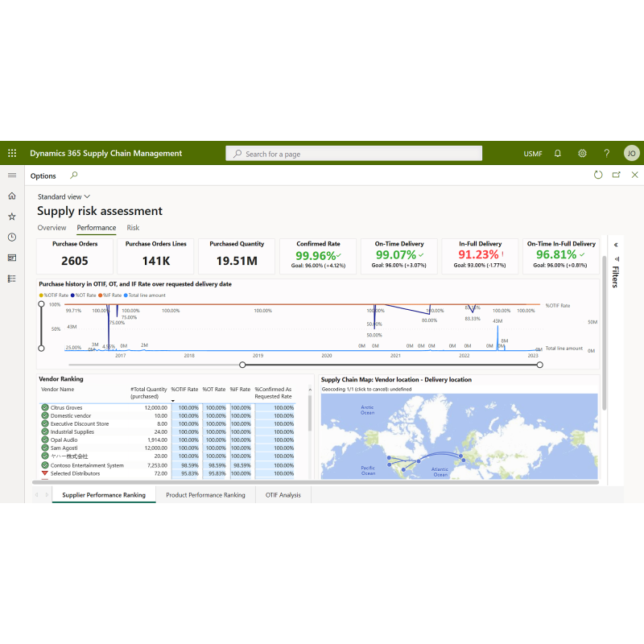The image size is (644, 644).
Task: Open the OTIF Analysis report tab
Action: click(283, 495)
